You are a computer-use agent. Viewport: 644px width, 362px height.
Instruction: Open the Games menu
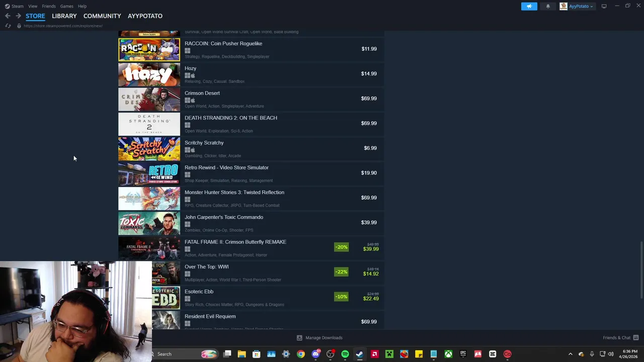(x=66, y=6)
